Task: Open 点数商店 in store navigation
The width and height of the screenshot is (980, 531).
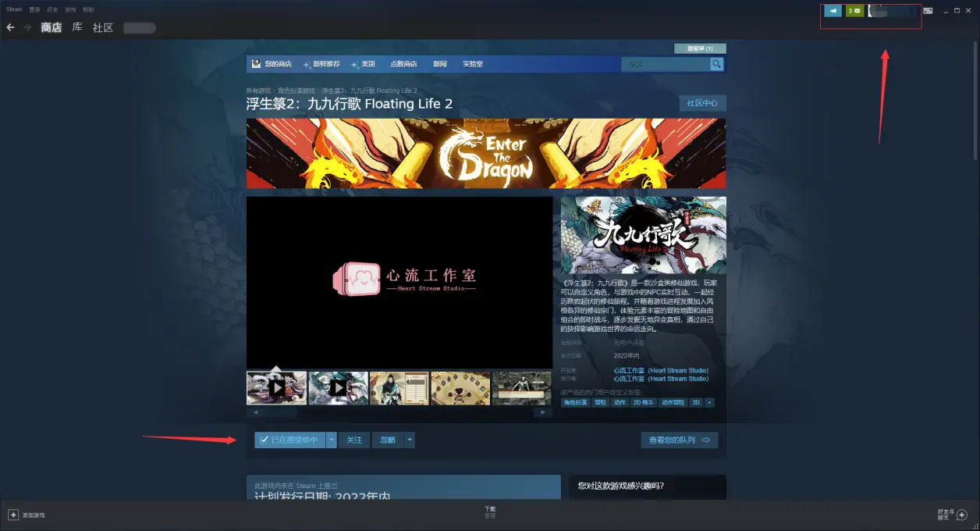Action: point(403,64)
